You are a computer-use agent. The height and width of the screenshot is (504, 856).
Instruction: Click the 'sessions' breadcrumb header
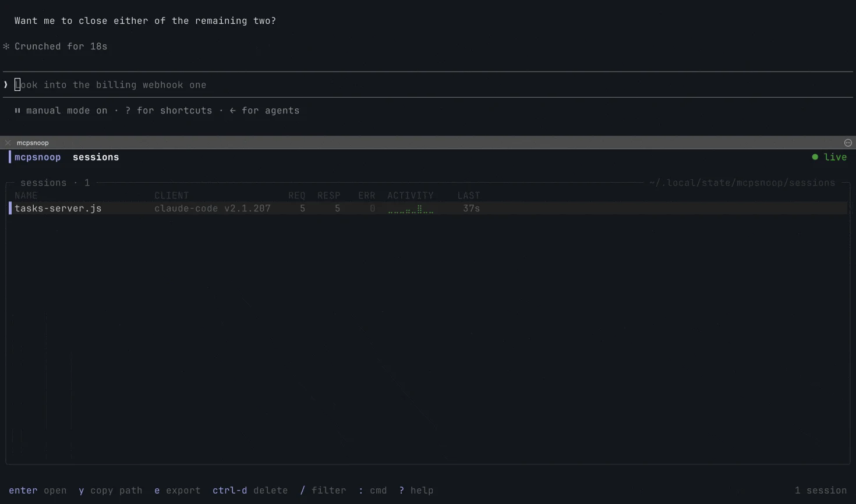[x=96, y=157]
